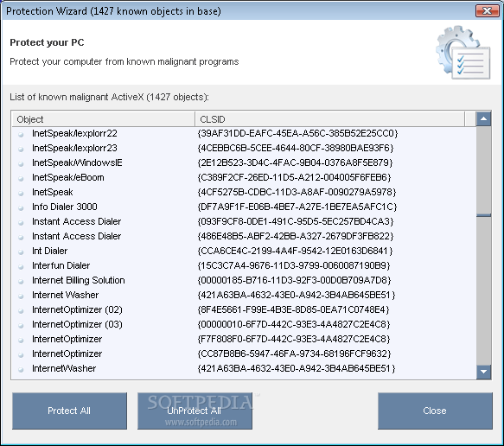Screen dimensions: 504x446
Task: Click CLSID {DF7A9F1F-E06B-4BE7-A27E-1BE7EA5AFC1C}
Action: [297, 207]
